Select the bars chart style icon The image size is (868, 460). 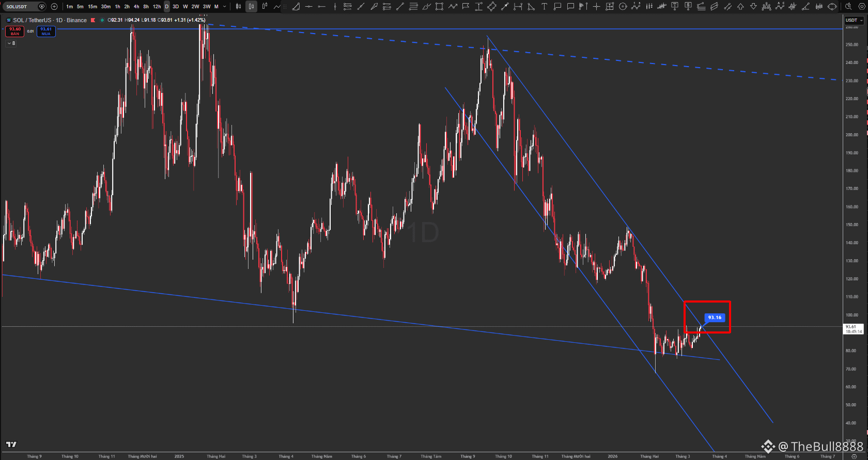(238, 7)
